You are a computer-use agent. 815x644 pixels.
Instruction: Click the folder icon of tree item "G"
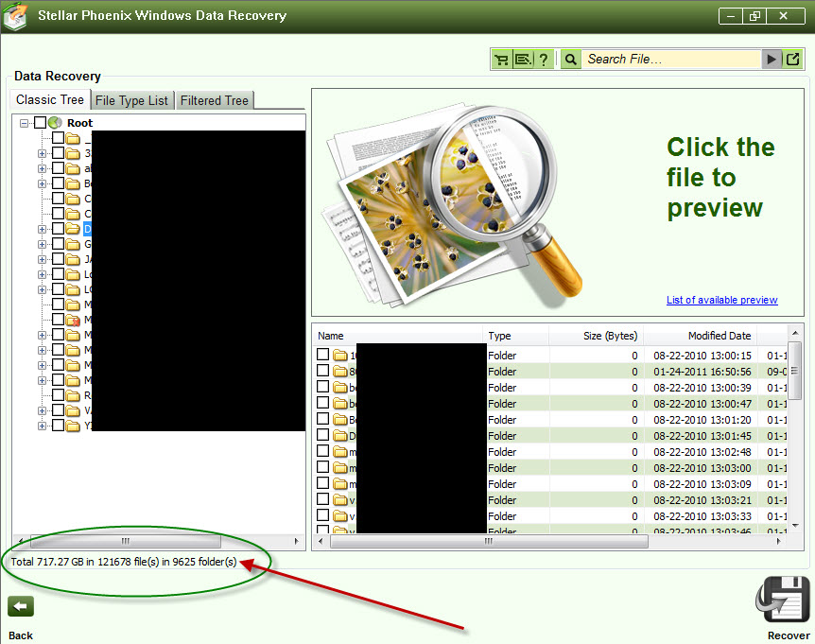(73, 244)
